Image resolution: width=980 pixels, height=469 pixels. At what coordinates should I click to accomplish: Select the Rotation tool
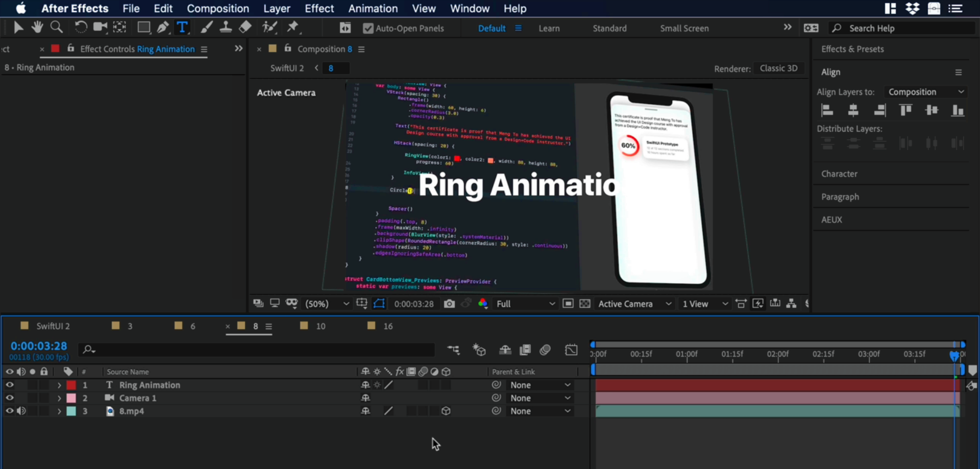tap(81, 28)
